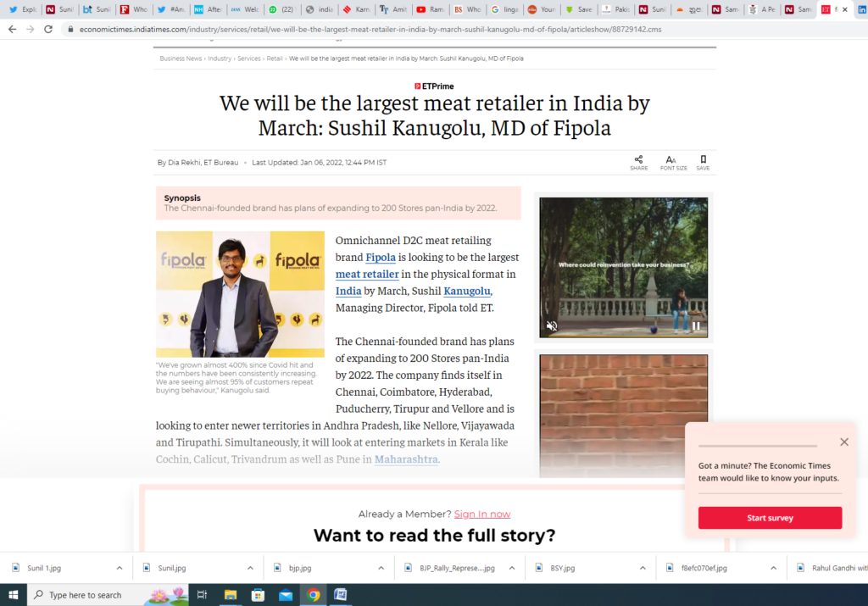Close the survey popup

(x=843, y=442)
